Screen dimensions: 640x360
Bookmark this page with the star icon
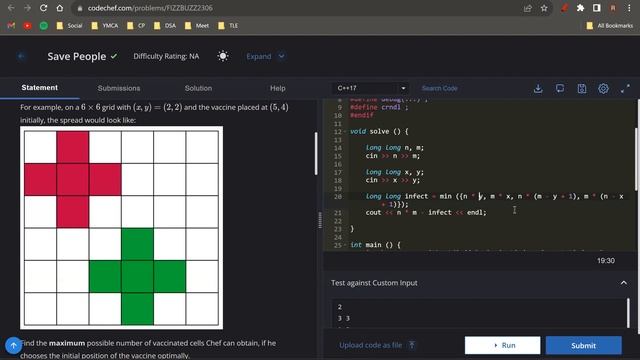(544, 8)
